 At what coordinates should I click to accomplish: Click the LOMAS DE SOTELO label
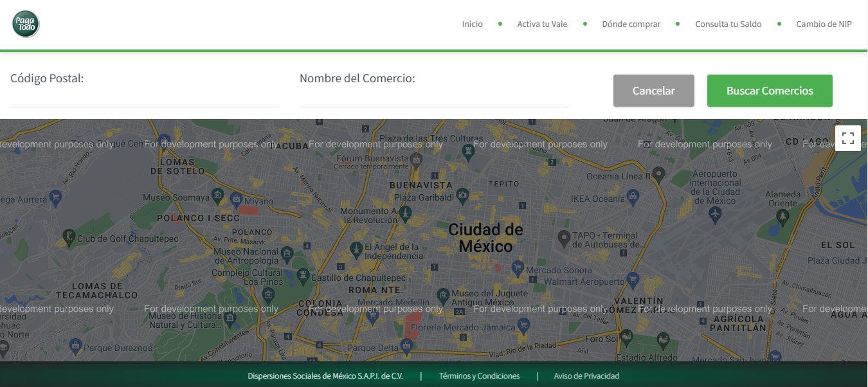(x=177, y=166)
